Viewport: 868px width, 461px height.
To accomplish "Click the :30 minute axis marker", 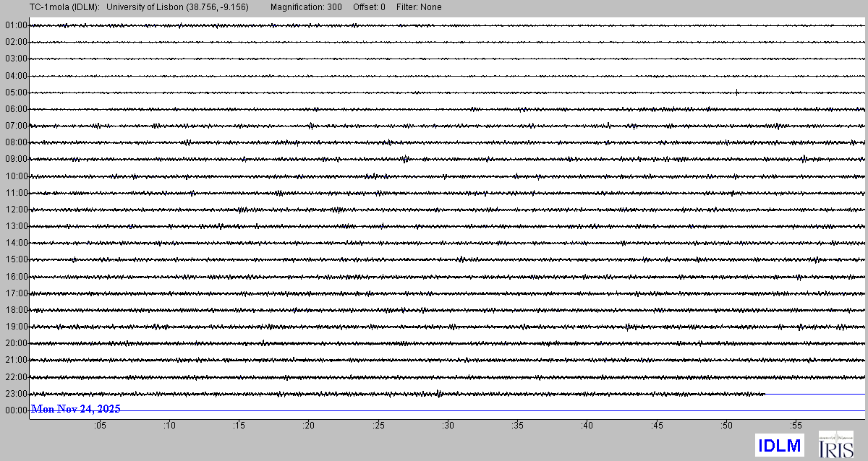I will pyautogui.click(x=448, y=426).
